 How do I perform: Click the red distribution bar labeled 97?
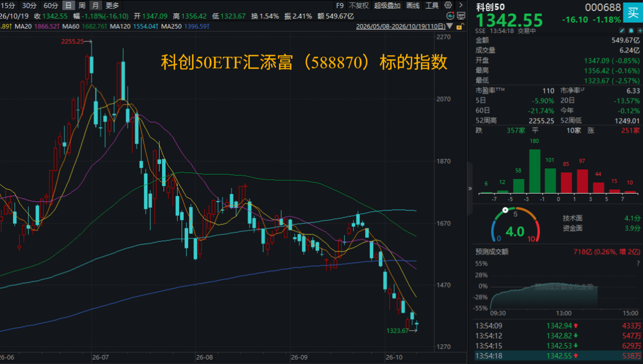click(582, 181)
